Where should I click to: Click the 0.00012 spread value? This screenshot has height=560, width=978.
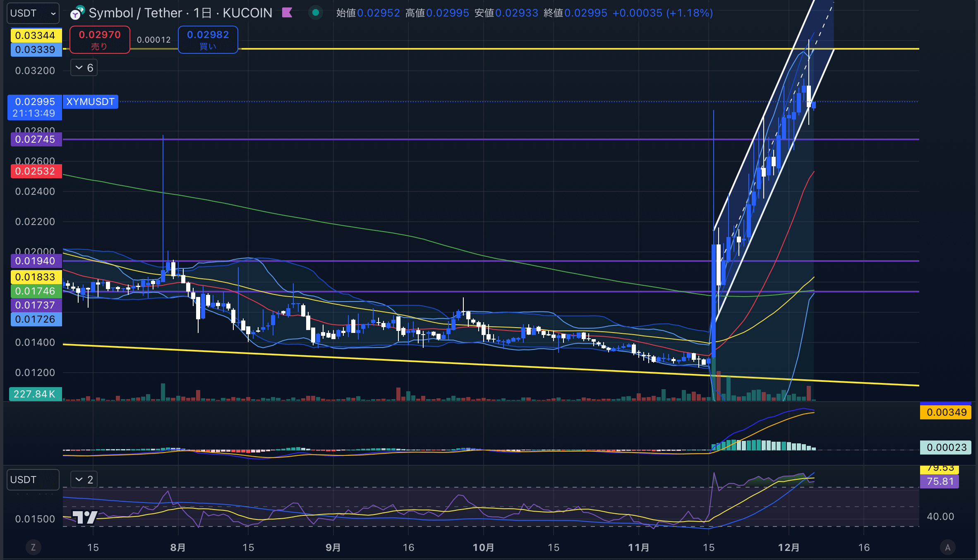click(154, 40)
